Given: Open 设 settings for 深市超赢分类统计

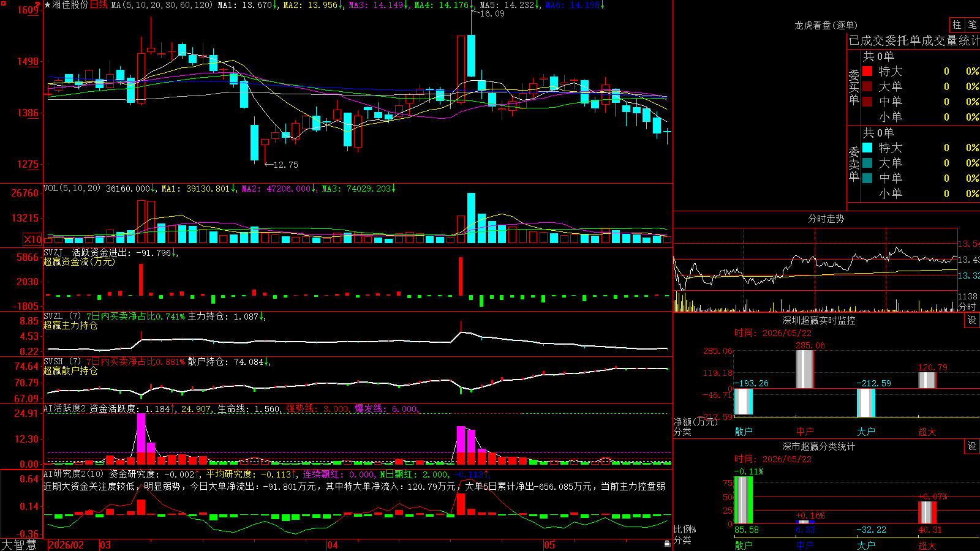Looking at the screenshot, I should tap(972, 446).
